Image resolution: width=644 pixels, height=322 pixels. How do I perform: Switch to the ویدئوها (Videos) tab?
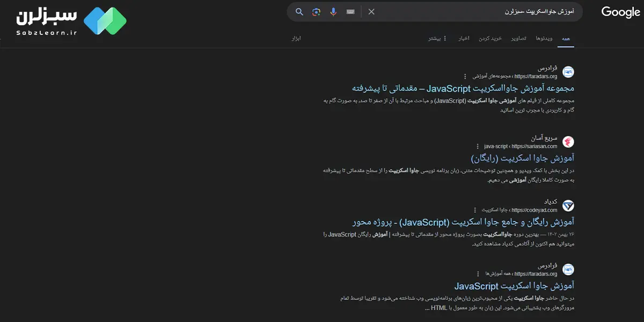coord(545,38)
